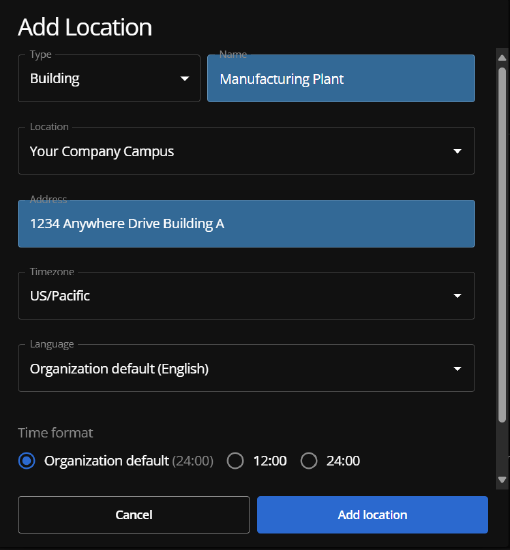Screen dimensions: 510x550
Task: Open the Language dropdown showing Organization default (English)
Action: (x=246, y=368)
